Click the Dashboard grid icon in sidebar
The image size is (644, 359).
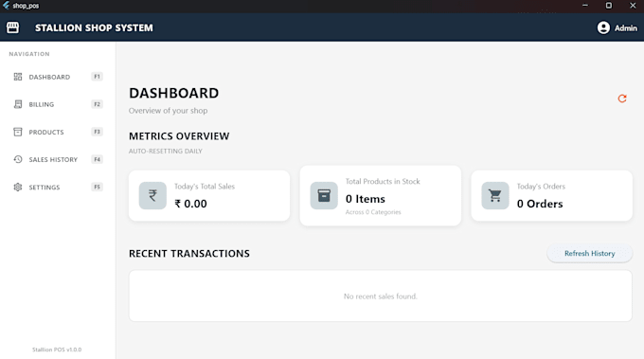coord(18,77)
